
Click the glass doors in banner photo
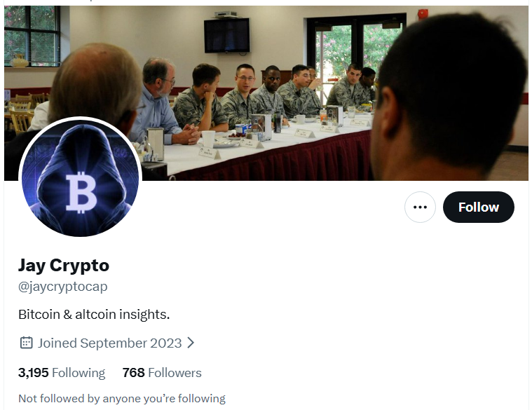(x=357, y=54)
